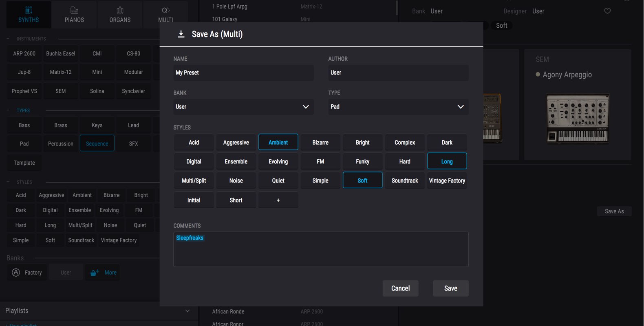Click the preset Name input field
The width and height of the screenshot is (644, 326).
tap(243, 73)
